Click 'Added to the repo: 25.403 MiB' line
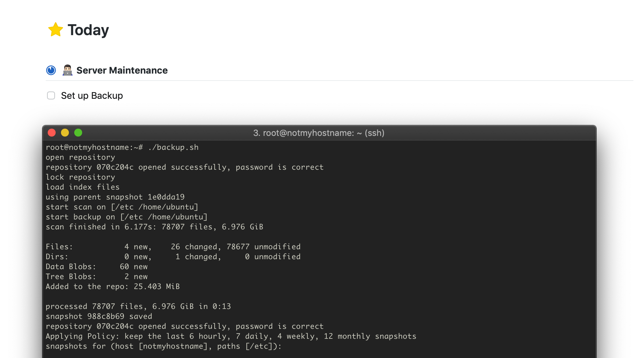Image resolution: width=644 pixels, height=358 pixels. [113, 287]
